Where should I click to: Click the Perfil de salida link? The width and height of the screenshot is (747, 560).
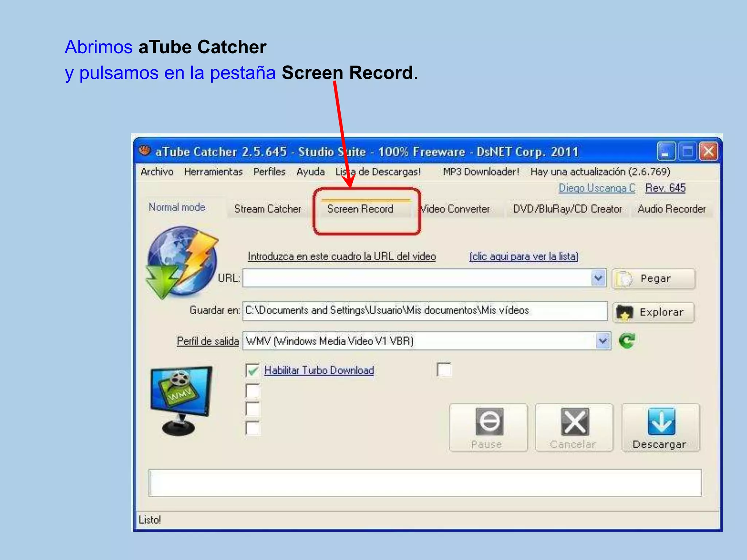point(208,341)
